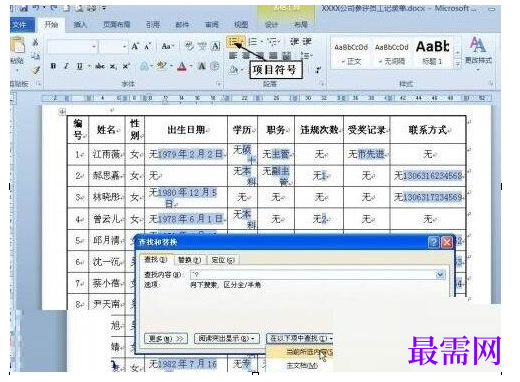
Task: Apply Character Border icon
Action: pyautogui.click(x=216, y=46)
